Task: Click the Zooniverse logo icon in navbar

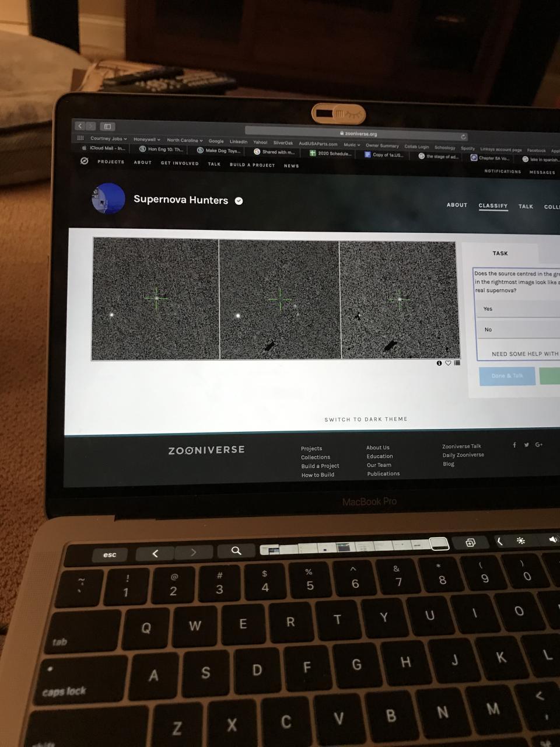Action: (x=85, y=160)
